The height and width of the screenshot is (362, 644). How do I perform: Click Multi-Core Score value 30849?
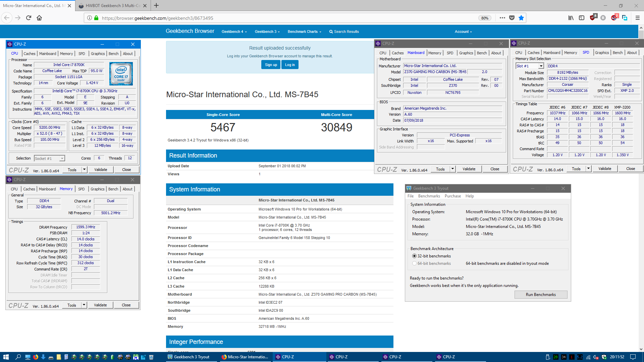[336, 127]
